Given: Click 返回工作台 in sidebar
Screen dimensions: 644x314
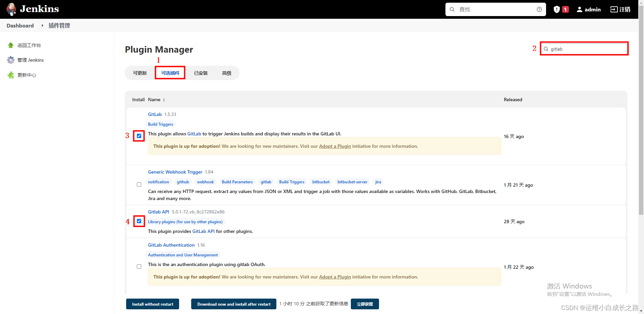Looking at the screenshot, I should click(29, 45).
